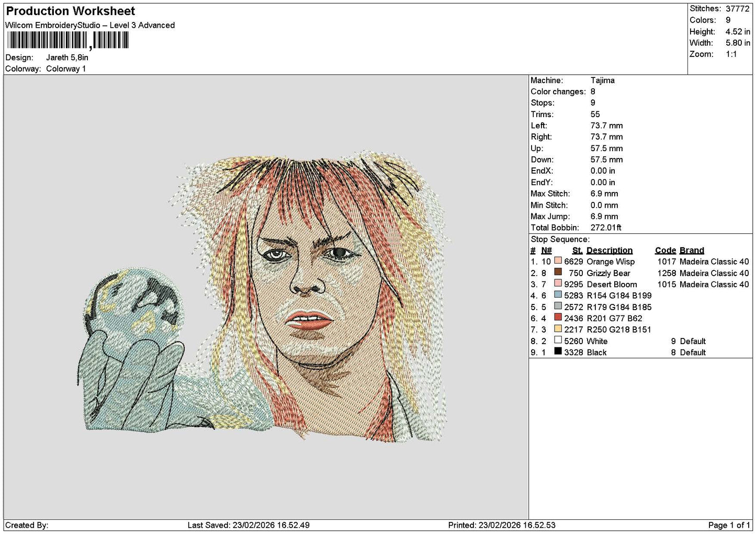
Task: Click the 'Colorway 1' value
Action: click(66, 69)
